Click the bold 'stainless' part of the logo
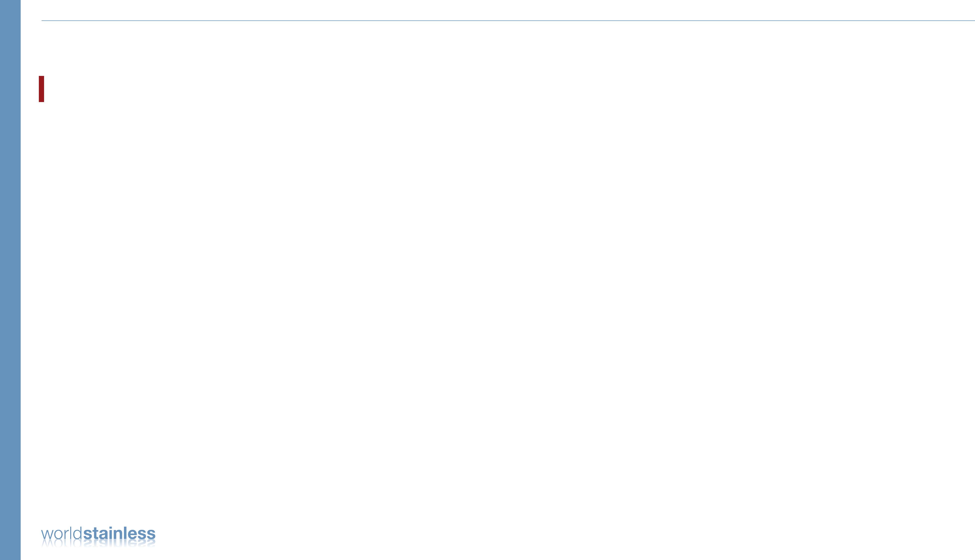975x560 pixels. [x=119, y=534]
